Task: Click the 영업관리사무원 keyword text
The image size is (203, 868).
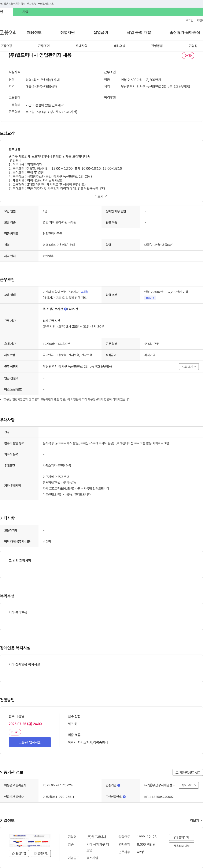Action: 52,233
